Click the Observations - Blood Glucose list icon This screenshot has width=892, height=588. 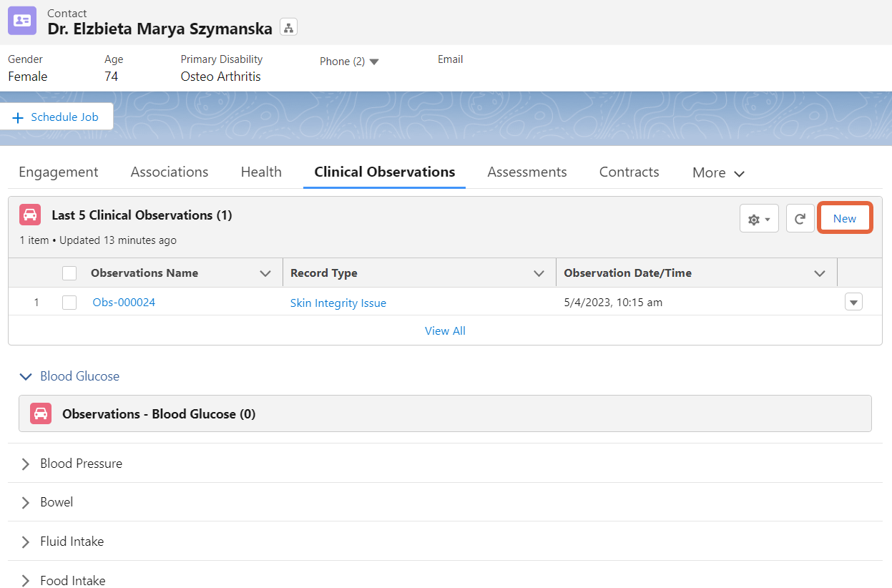tap(41, 413)
